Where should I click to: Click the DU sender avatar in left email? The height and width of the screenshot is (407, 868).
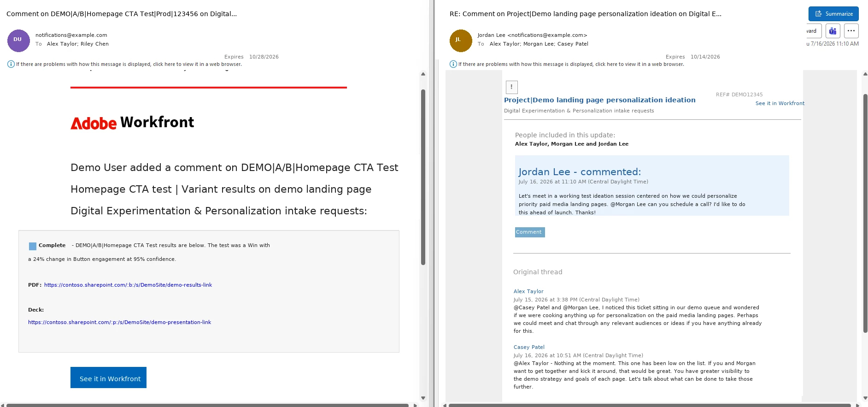coord(18,40)
